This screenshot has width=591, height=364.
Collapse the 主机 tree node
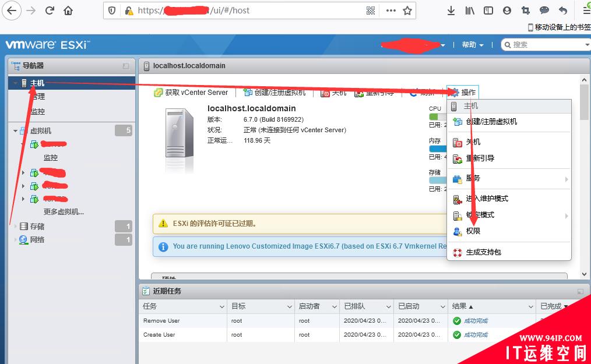(16, 83)
